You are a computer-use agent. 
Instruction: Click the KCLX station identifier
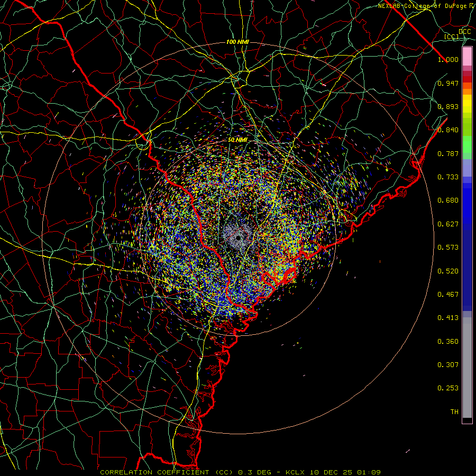coord(295,472)
